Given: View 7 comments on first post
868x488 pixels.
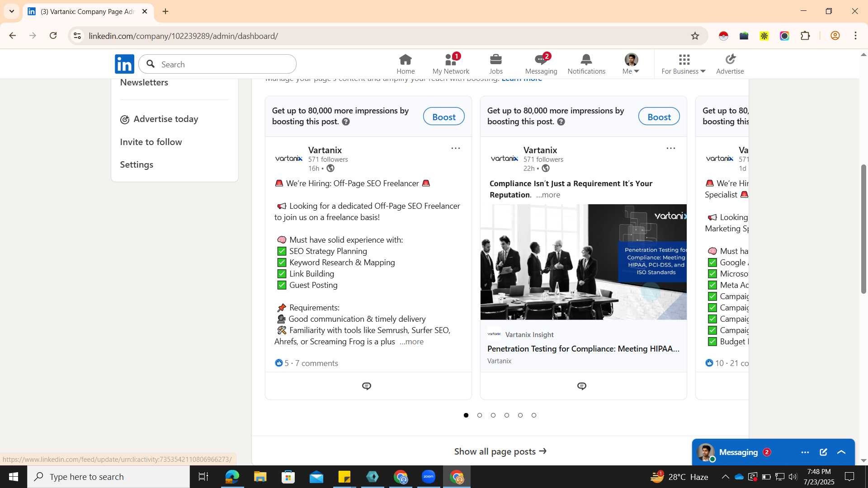Looking at the screenshot, I should pyautogui.click(x=316, y=363).
